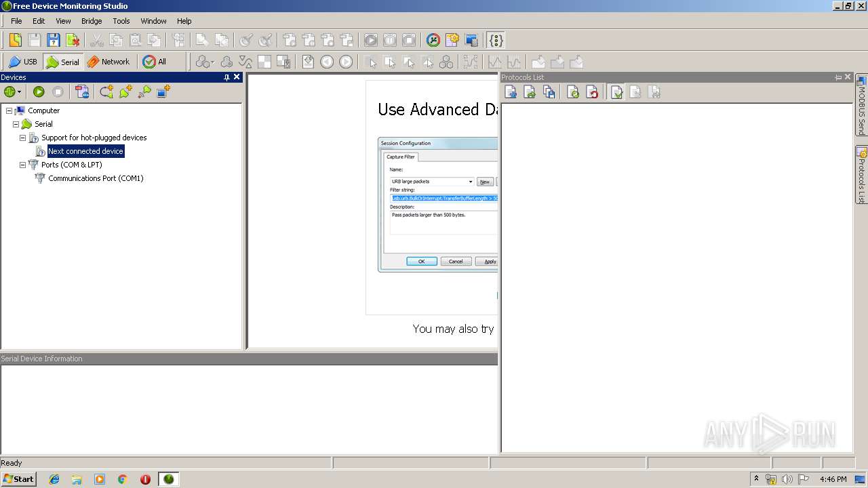The height and width of the screenshot is (488, 868).
Task: Select the USB device filter
Action: point(22,62)
